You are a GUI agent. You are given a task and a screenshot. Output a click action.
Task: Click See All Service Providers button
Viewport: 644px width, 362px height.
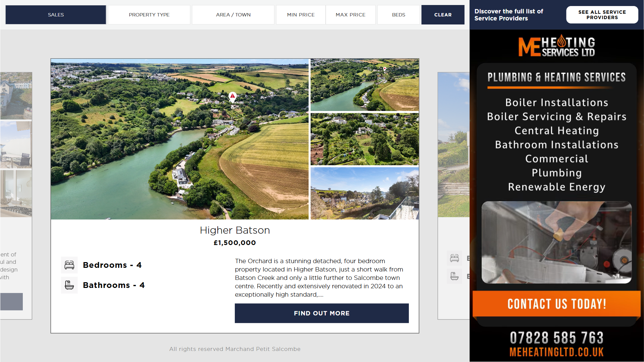point(602,15)
